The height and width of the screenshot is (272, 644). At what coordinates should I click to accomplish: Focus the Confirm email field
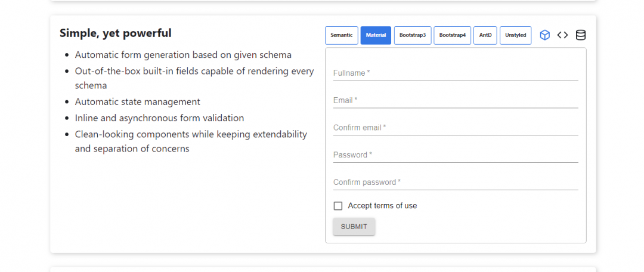tap(456, 128)
